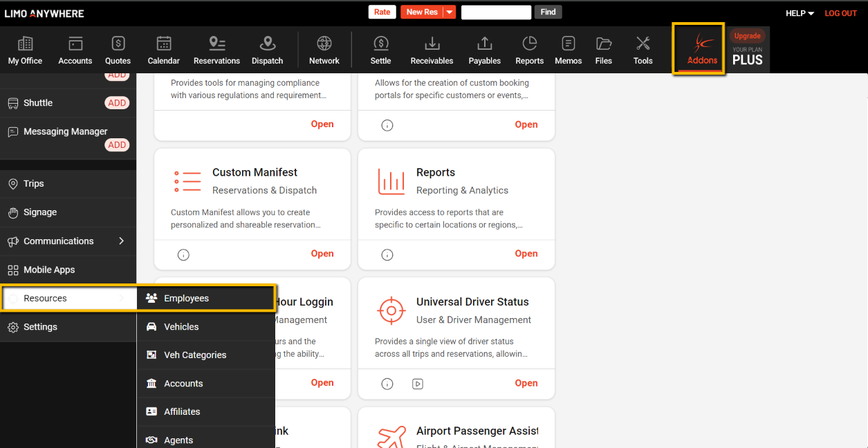The width and height of the screenshot is (868, 448).
Task: Click info icon on Custom Manifest card
Action: point(183,254)
